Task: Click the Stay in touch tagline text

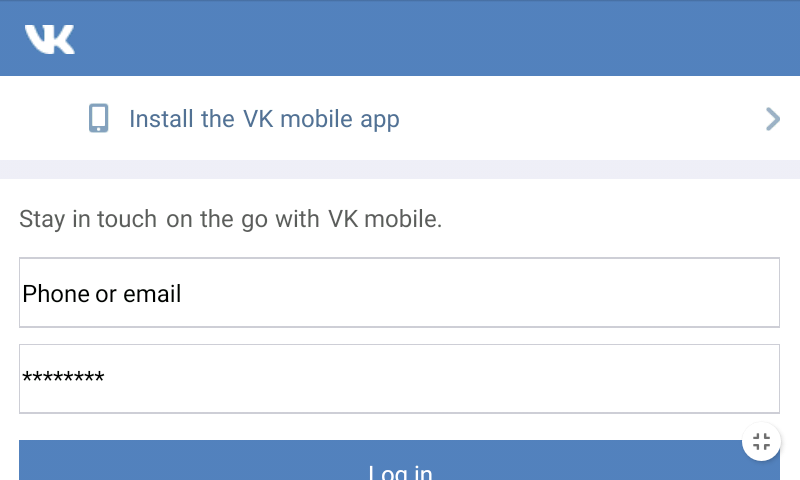Action: coord(230,219)
